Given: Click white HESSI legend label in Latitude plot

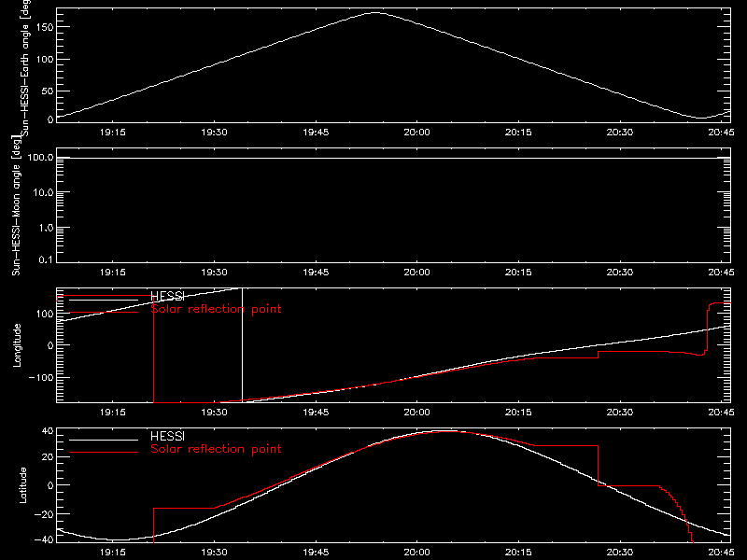Looking at the screenshot, I should point(167,436).
